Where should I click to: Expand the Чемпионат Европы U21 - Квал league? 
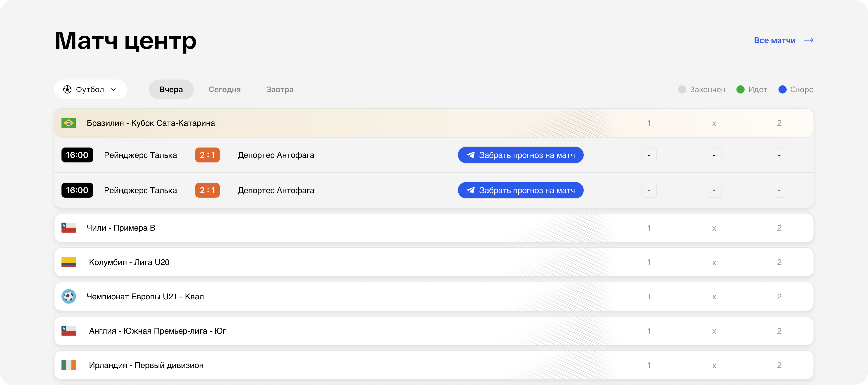point(434,296)
